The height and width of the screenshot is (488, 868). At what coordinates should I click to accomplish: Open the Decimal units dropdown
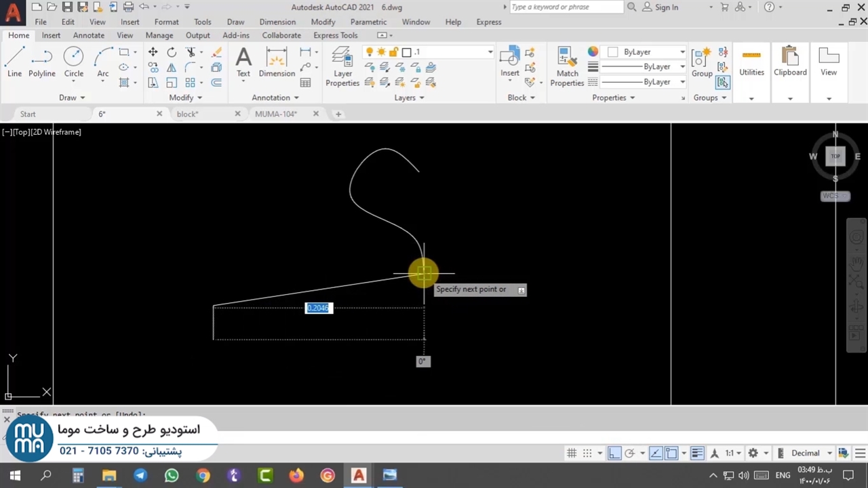[810, 453]
